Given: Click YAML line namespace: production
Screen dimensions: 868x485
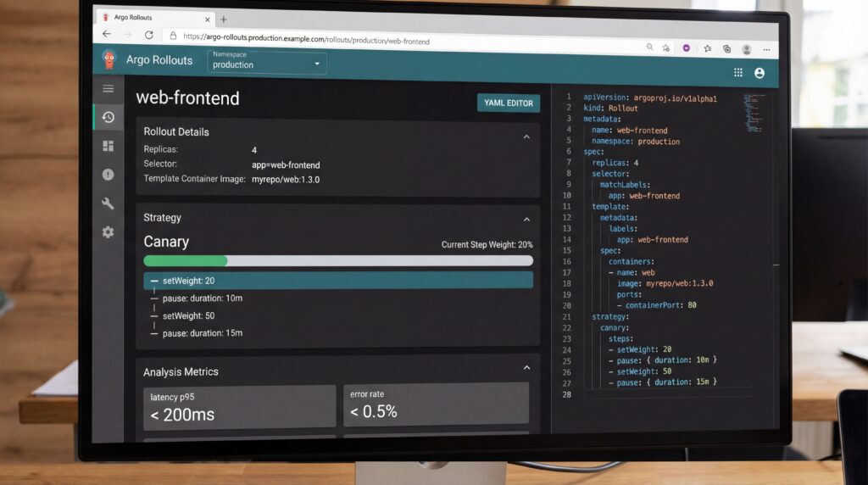Looking at the screenshot, I should pos(636,142).
